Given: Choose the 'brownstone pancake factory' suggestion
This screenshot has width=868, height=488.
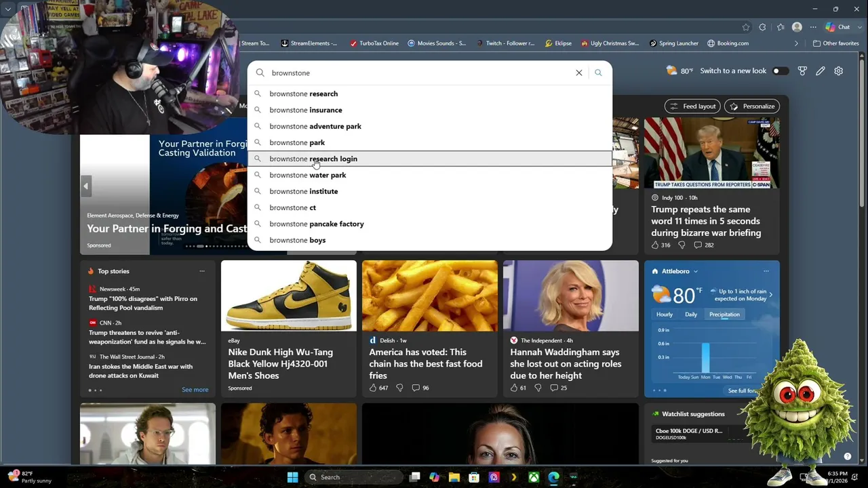Looking at the screenshot, I should (x=430, y=224).
